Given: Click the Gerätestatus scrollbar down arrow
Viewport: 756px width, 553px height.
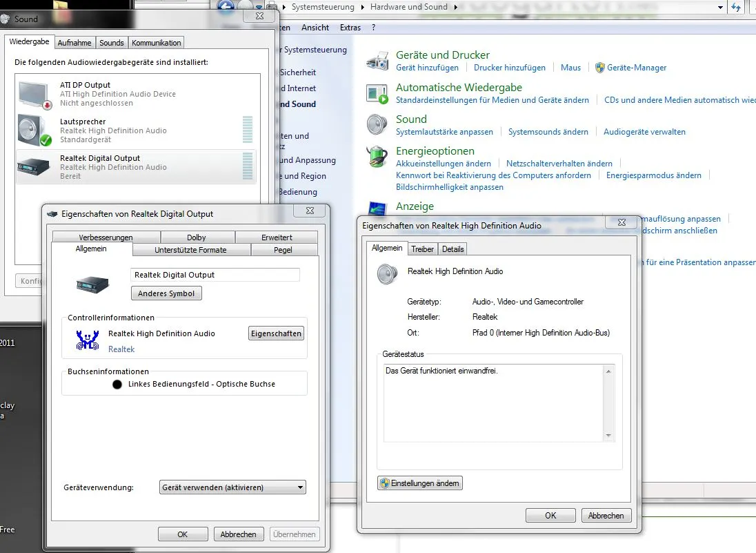Looking at the screenshot, I should [608, 436].
